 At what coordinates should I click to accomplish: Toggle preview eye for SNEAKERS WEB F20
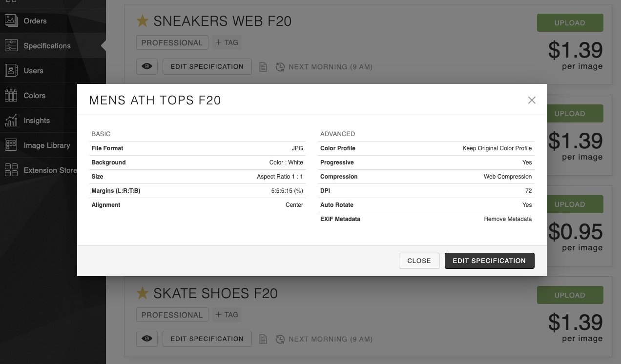click(x=147, y=67)
